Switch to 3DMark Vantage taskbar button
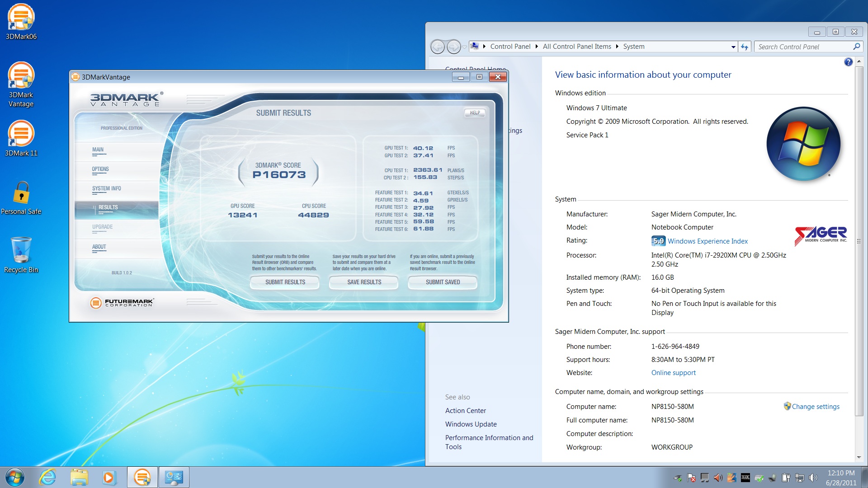Image resolution: width=868 pixels, height=488 pixels. tap(142, 477)
